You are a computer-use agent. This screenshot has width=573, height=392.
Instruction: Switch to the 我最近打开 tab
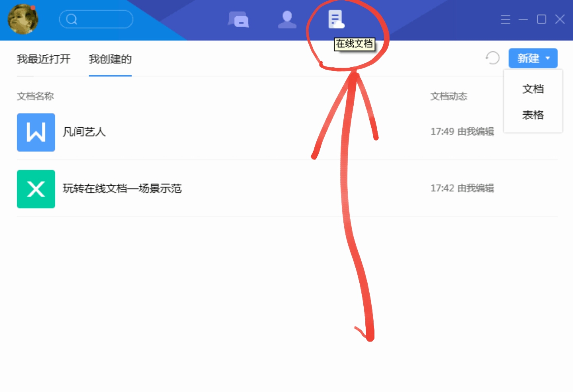[43, 59]
